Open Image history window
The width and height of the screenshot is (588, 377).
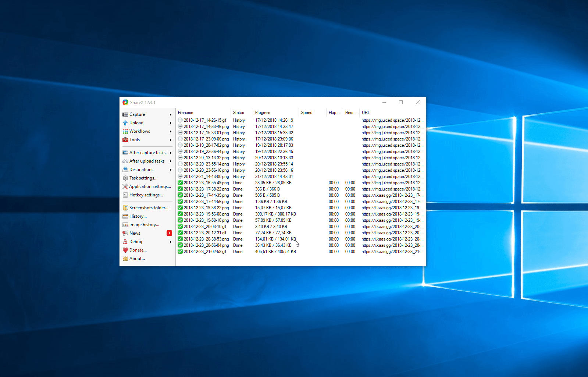pyautogui.click(x=144, y=225)
